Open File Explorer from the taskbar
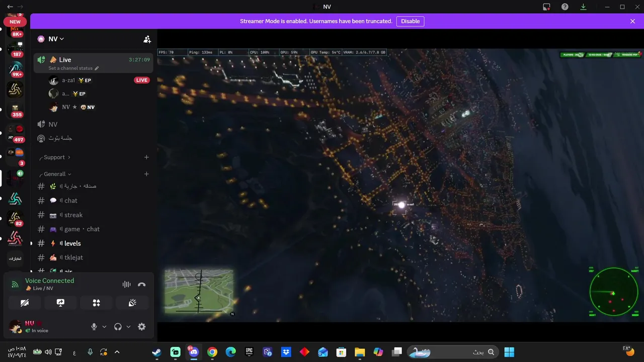Screen dimensions: 644x362 [359, 352]
